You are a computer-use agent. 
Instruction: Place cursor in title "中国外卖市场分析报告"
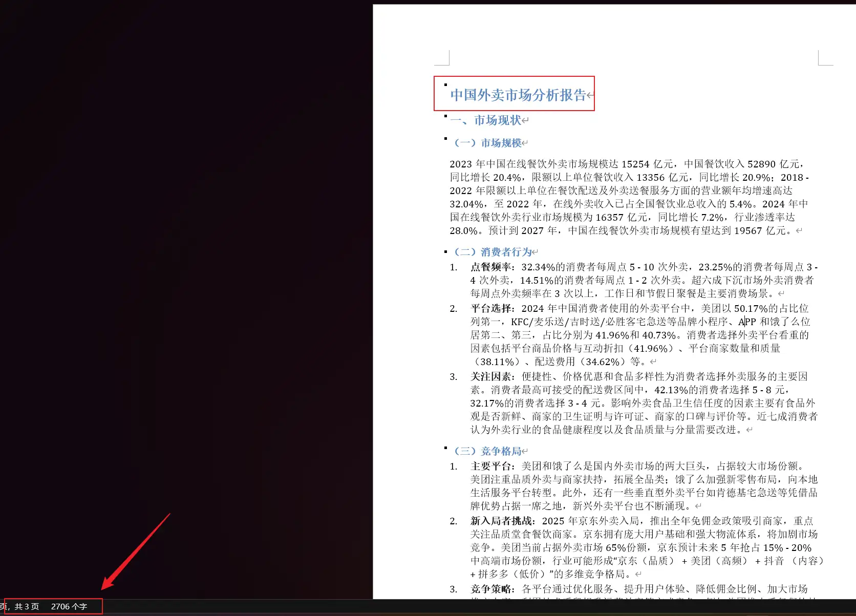pos(518,95)
